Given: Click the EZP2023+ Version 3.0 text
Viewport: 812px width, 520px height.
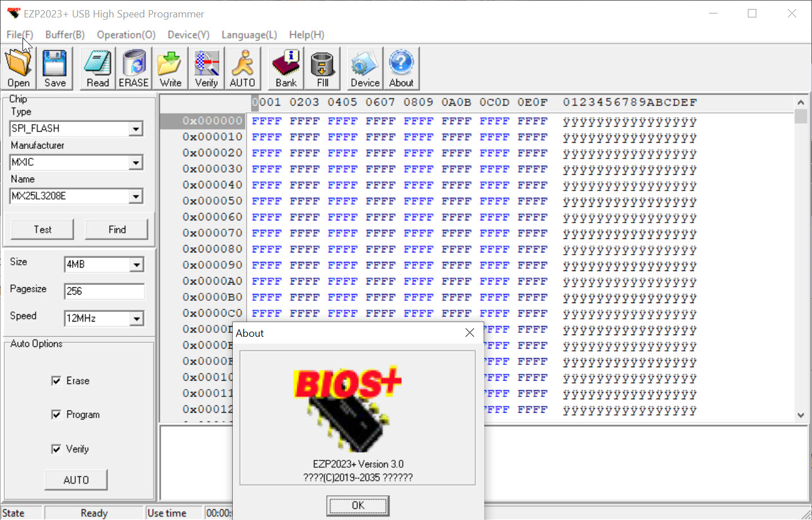Looking at the screenshot, I should coord(358,464).
